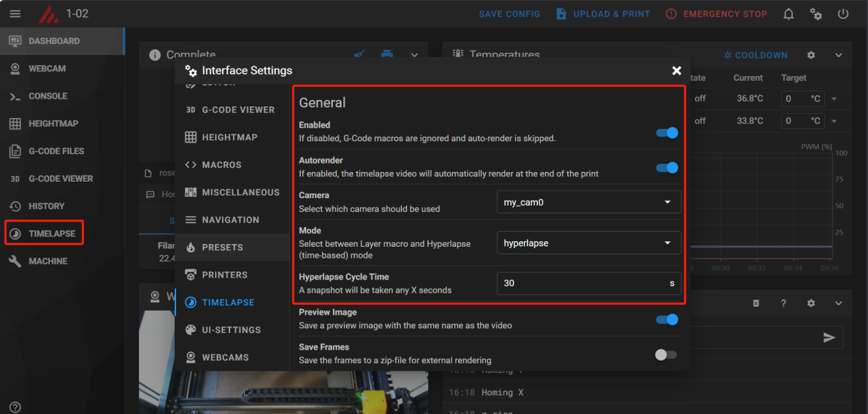Click the info icon beside Complete

154,55
